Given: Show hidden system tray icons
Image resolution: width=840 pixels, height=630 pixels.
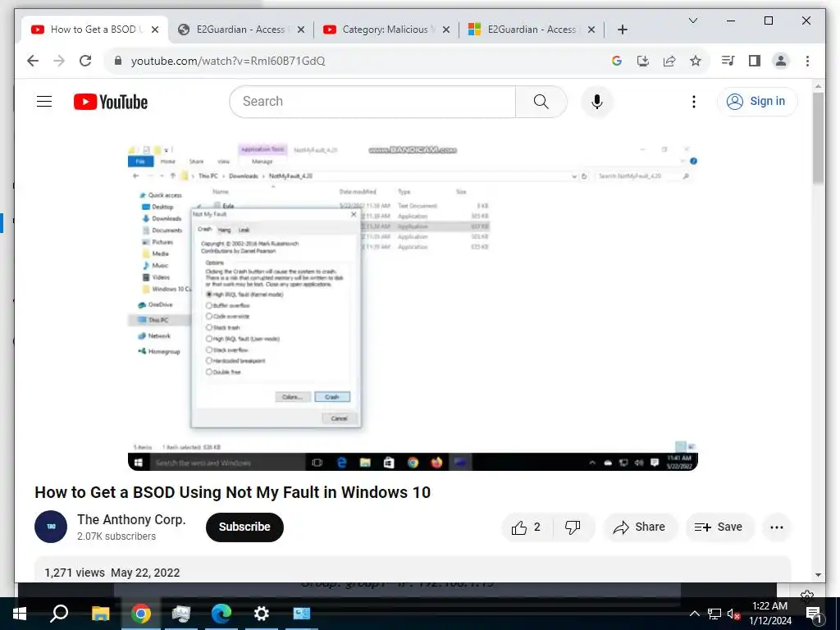Looking at the screenshot, I should (694, 614).
